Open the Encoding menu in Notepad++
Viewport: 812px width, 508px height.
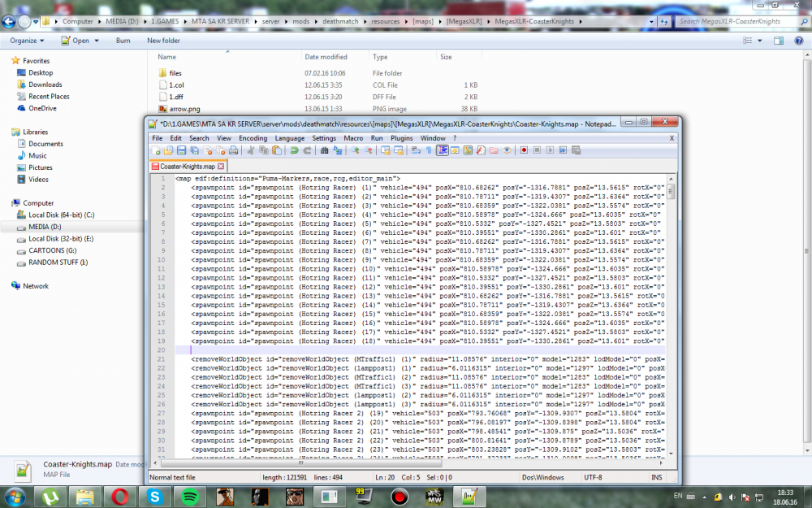(253, 138)
